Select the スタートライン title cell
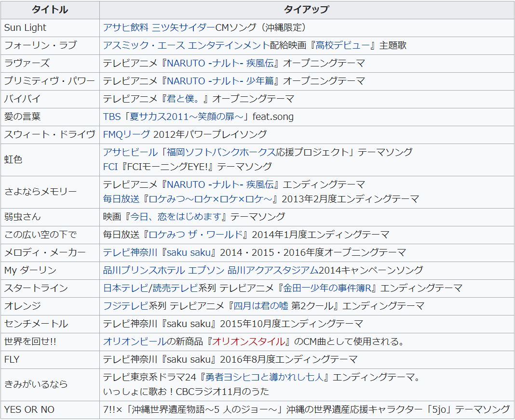The width and height of the screenshot is (515, 420). tap(50, 288)
